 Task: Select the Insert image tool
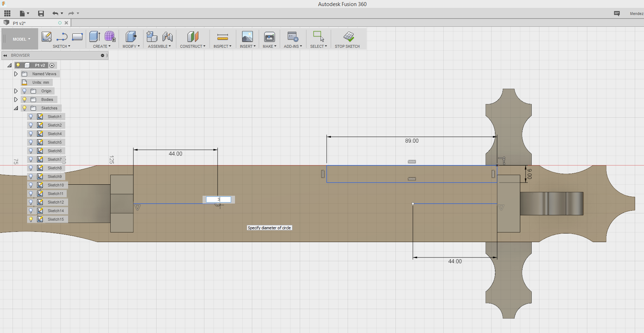click(x=247, y=36)
